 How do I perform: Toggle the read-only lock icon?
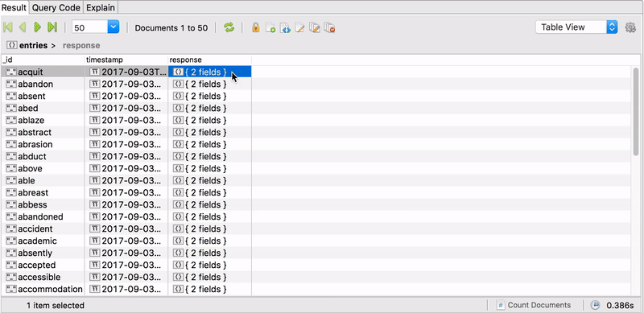pos(255,27)
